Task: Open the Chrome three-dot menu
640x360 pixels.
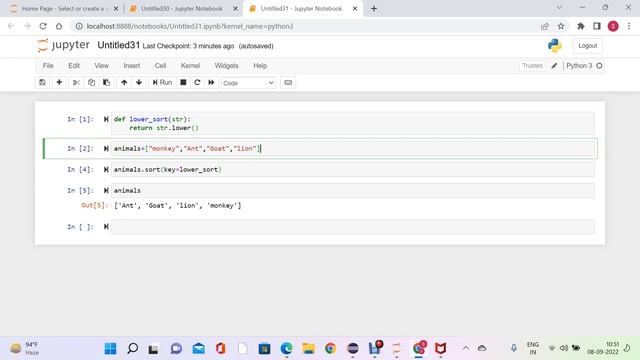Action: pyautogui.click(x=629, y=26)
